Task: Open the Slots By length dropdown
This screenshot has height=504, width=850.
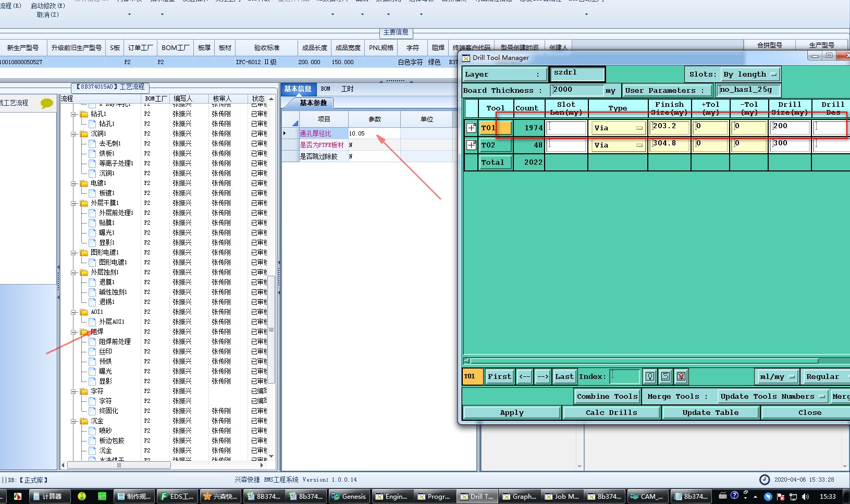Action: coord(750,75)
